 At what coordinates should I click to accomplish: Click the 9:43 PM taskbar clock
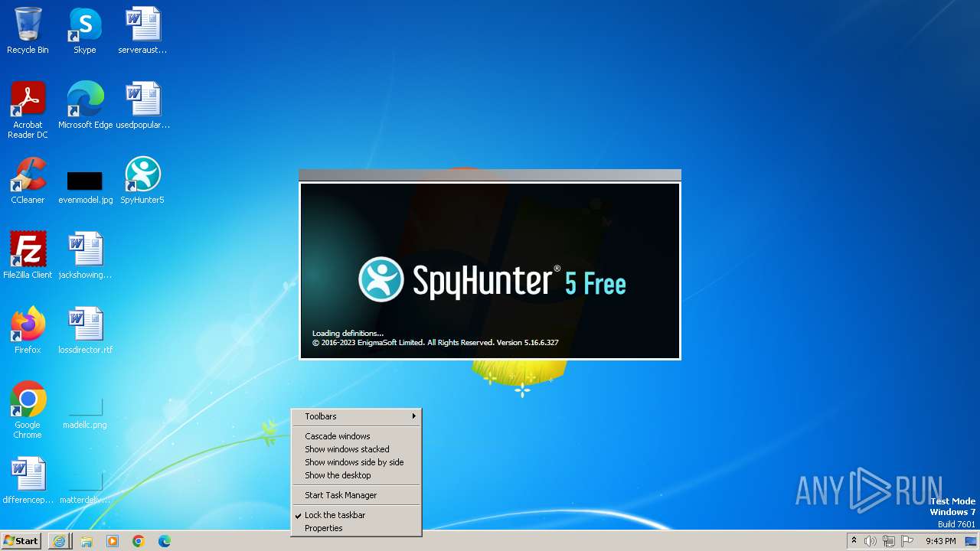pos(940,541)
